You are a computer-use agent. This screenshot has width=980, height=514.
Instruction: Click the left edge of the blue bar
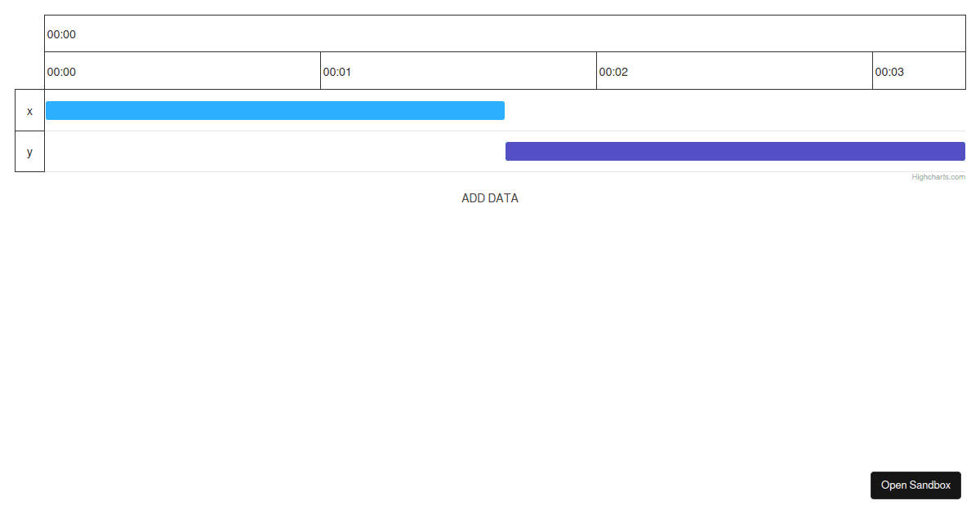[47, 110]
